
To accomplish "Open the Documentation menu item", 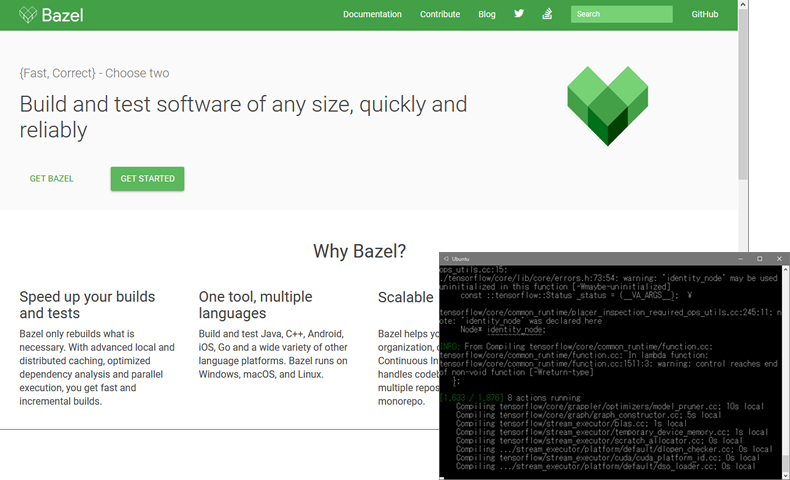I will [372, 14].
